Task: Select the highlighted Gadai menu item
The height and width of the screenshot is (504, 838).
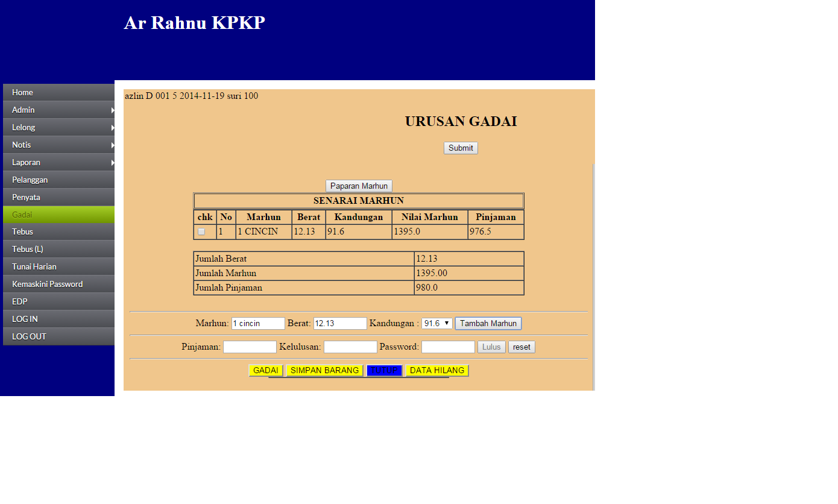Action: (58, 215)
